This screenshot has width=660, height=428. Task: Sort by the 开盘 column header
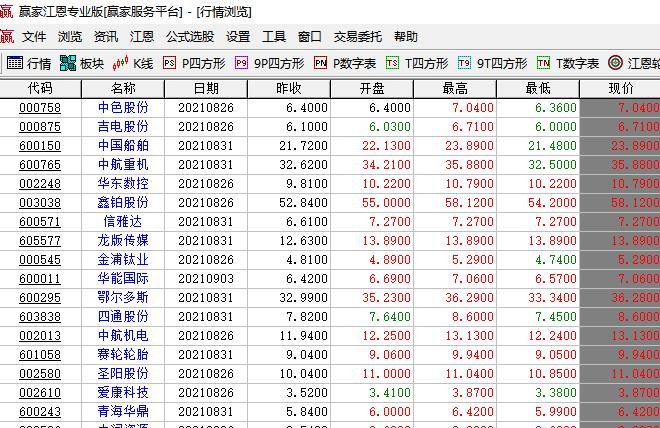point(372,88)
